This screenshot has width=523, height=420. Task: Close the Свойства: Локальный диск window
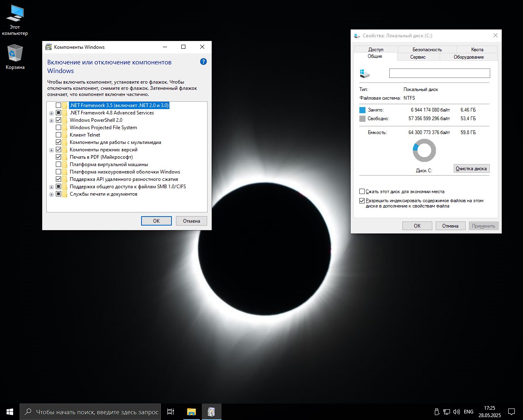coord(495,36)
